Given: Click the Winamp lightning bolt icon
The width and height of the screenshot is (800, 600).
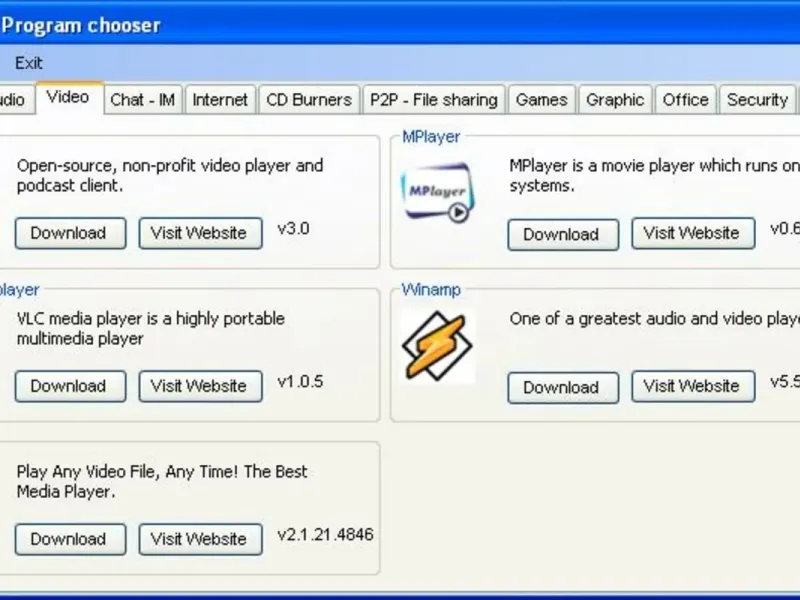Looking at the screenshot, I should click(438, 346).
